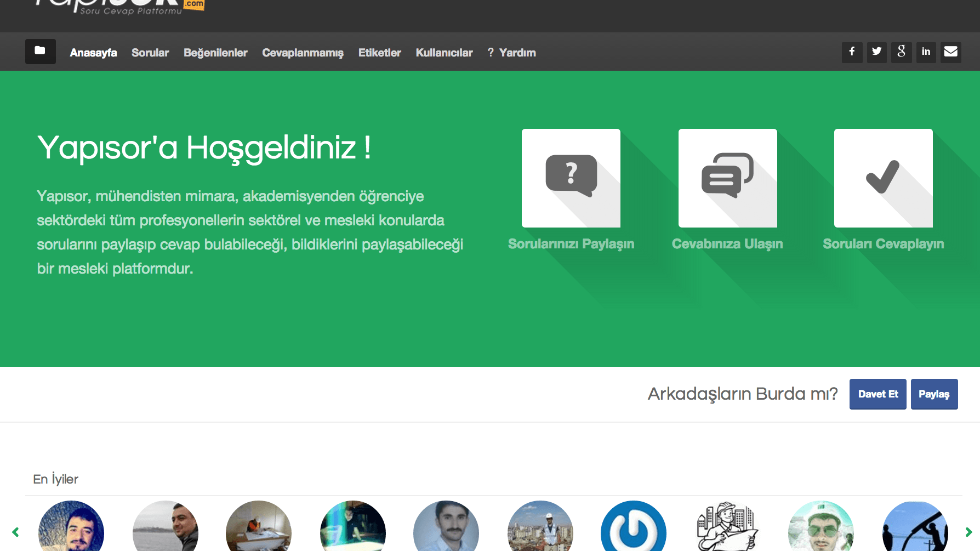
Task: Open avatar with green sunglasses and white cap
Action: click(x=821, y=526)
